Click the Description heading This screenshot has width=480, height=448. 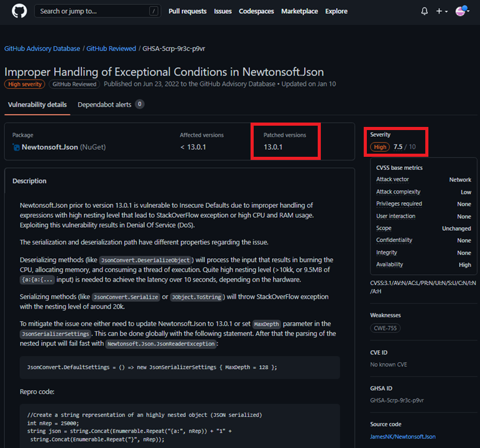[29, 181]
